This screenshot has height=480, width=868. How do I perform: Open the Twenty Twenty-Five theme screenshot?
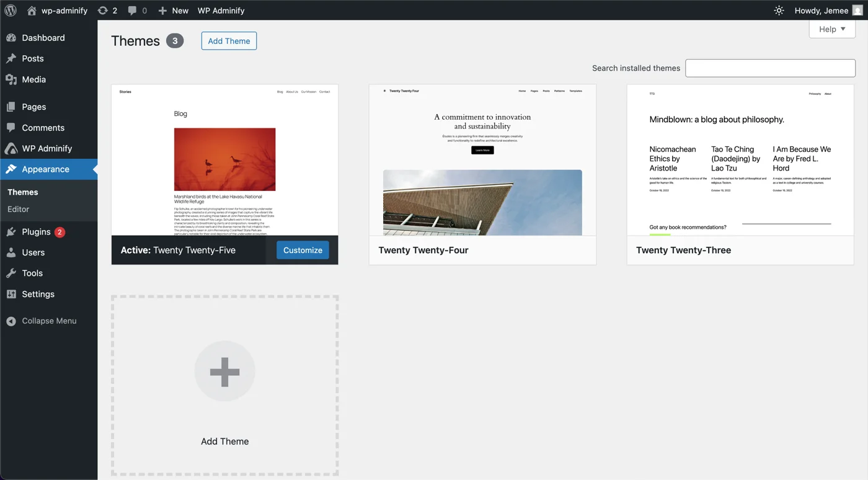pyautogui.click(x=224, y=160)
